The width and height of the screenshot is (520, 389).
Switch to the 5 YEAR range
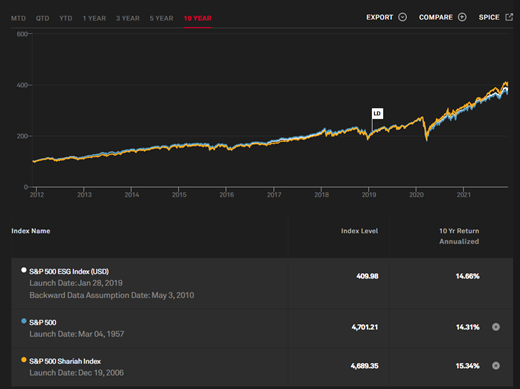(x=161, y=18)
